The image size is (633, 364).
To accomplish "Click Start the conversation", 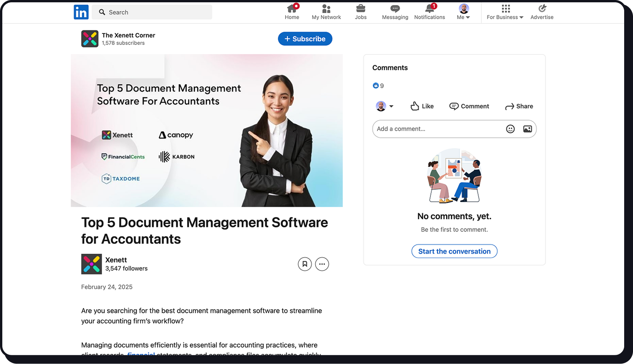I will (x=454, y=251).
